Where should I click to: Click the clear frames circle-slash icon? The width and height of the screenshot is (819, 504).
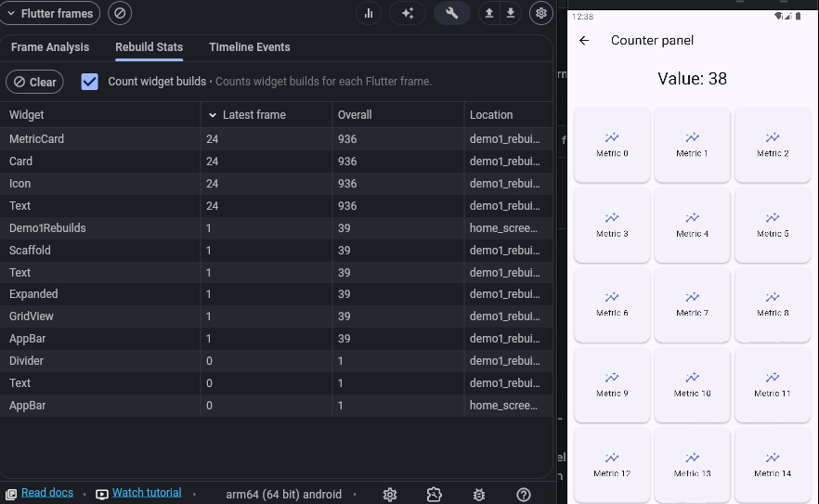120,13
